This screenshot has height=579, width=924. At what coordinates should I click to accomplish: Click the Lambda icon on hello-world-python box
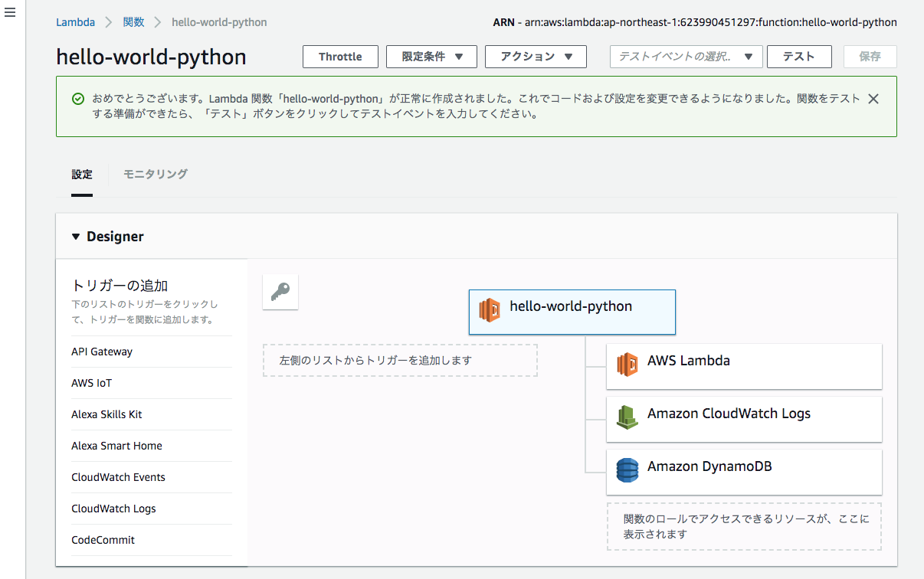[x=490, y=310]
